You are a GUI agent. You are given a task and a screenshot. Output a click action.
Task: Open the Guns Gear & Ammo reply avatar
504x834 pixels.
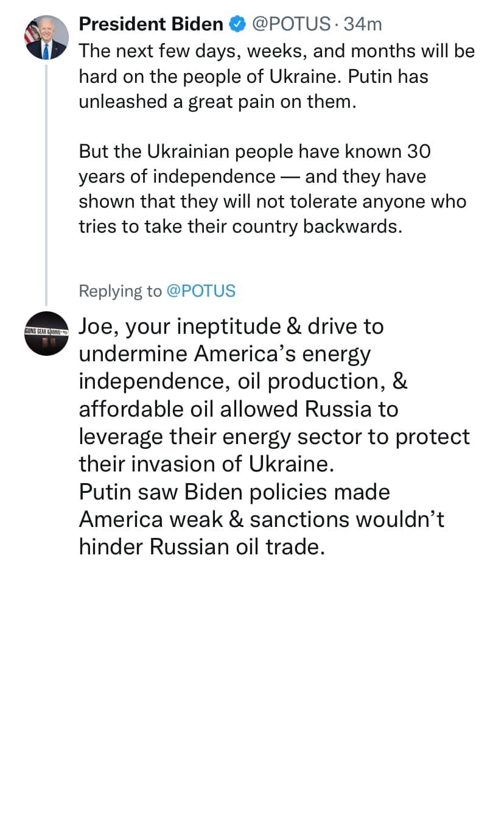46,333
